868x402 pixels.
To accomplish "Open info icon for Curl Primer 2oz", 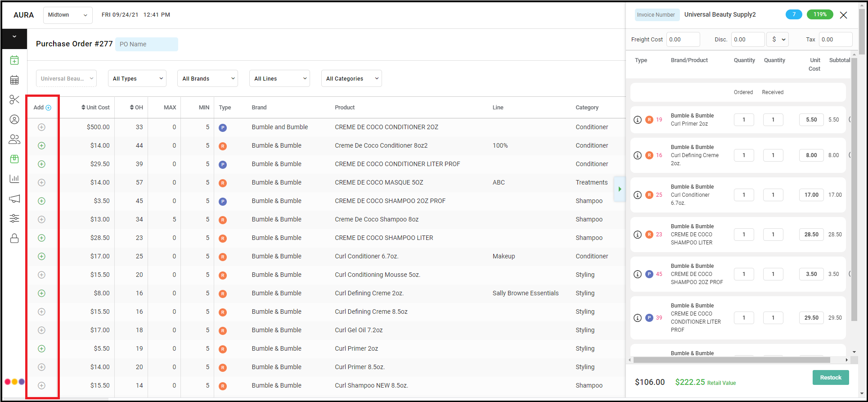I will 638,120.
